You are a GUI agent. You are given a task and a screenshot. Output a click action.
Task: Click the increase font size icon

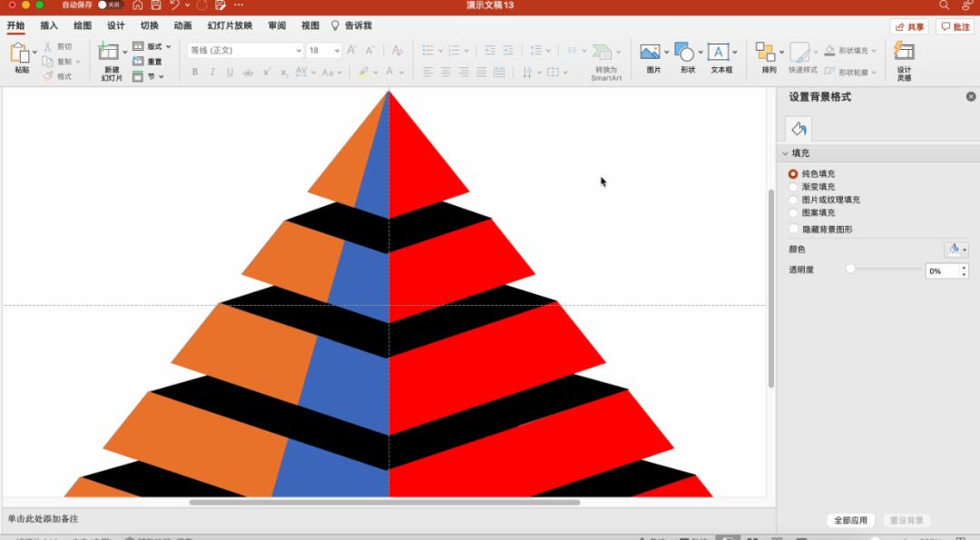click(352, 50)
